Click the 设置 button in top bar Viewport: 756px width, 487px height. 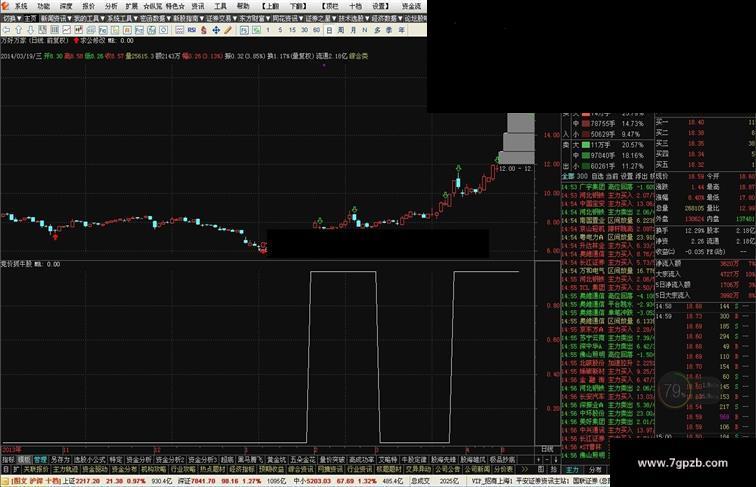pos(379,6)
